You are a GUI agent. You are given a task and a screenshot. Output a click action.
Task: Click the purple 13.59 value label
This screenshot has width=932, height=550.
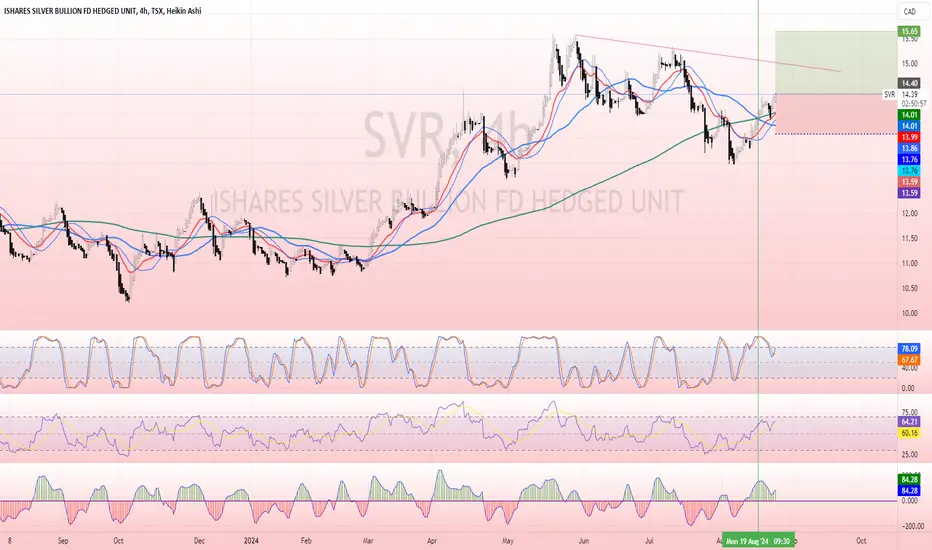pos(909,193)
